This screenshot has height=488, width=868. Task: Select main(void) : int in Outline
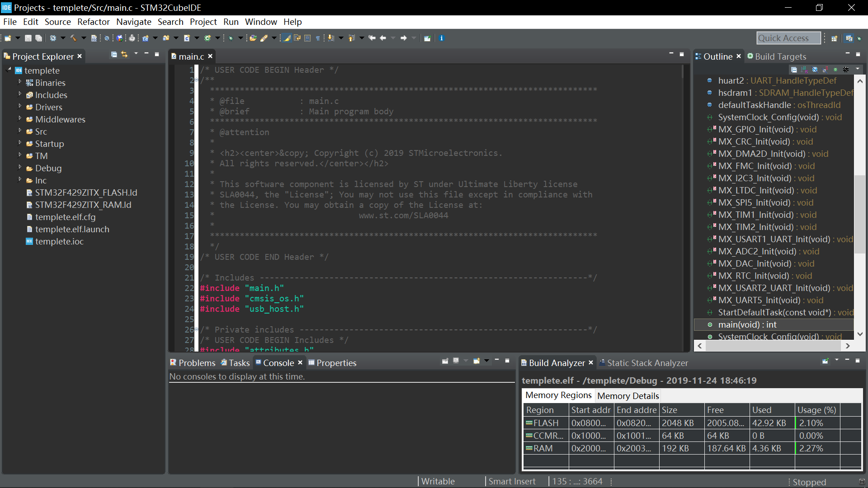[x=774, y=324]
